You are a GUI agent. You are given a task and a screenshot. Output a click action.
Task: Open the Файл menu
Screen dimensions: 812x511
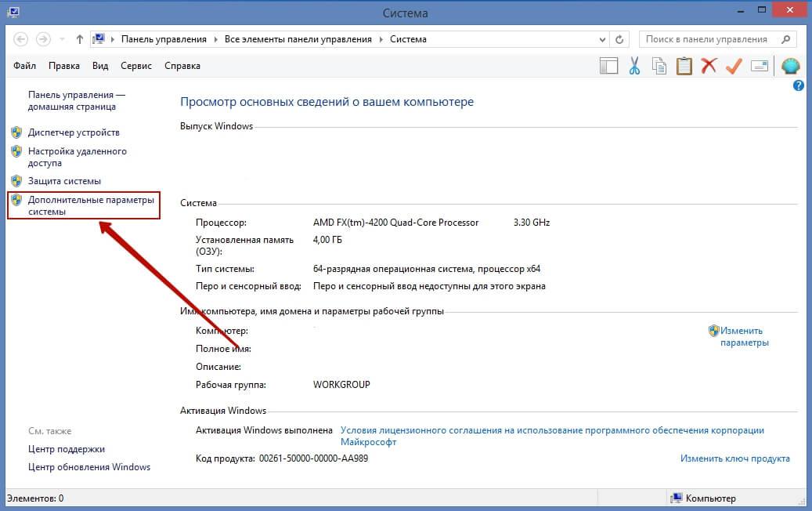(24, 66)
